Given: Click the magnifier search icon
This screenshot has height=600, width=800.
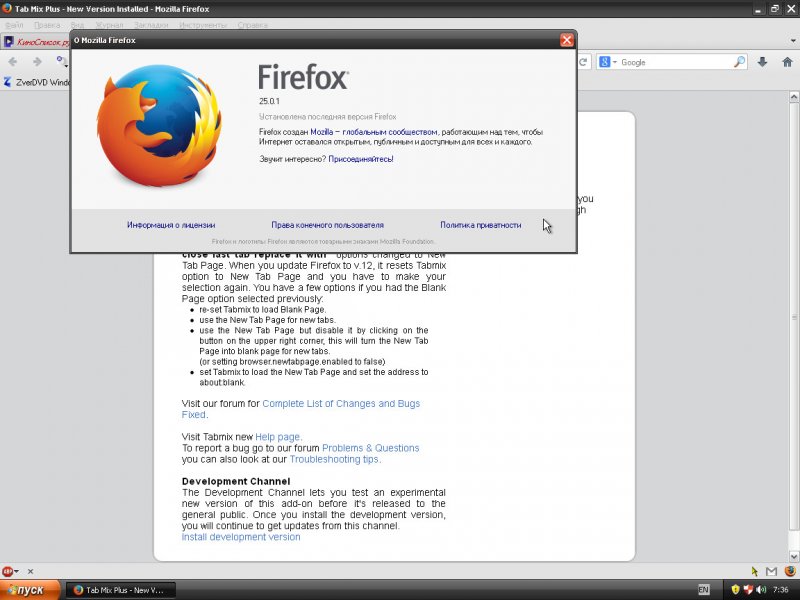Looking at the screenshot, I should click(x=739, y=62).
